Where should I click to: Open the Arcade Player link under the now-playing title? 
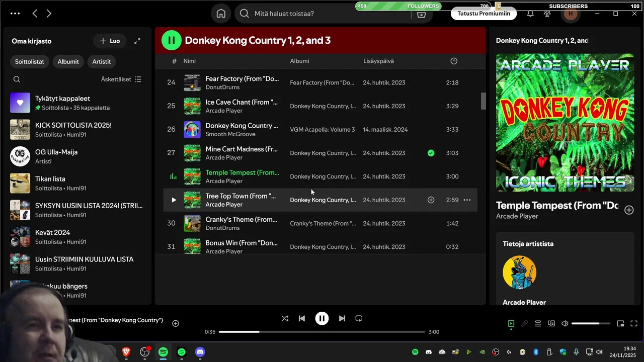point(517,216)
